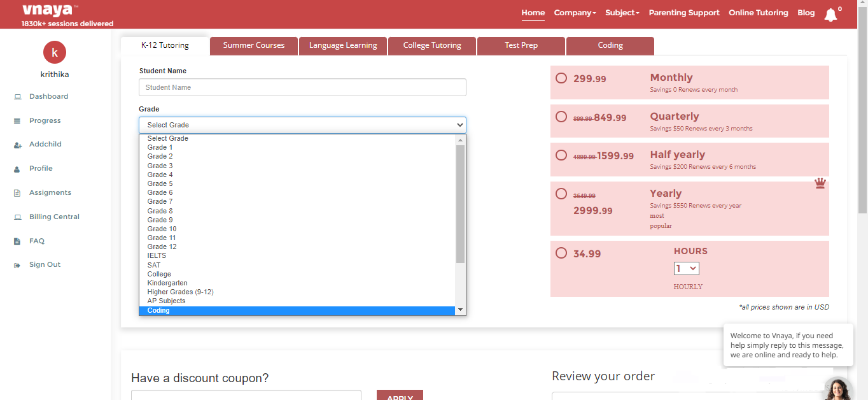
Task: Select the Monthly 299.99 plan radio button
Action: coord(561,78)
